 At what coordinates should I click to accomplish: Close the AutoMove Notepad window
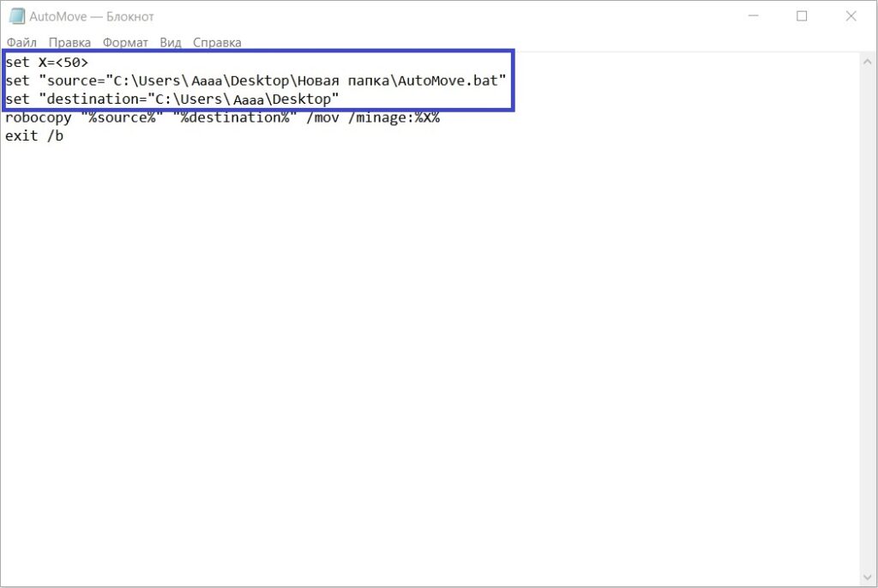click(x=851, y=16)
